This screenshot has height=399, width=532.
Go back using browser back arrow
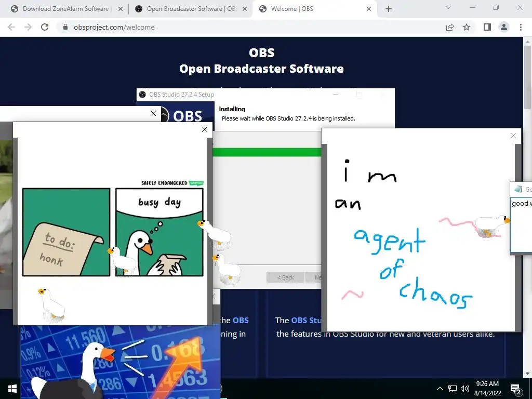click(11, 27)
